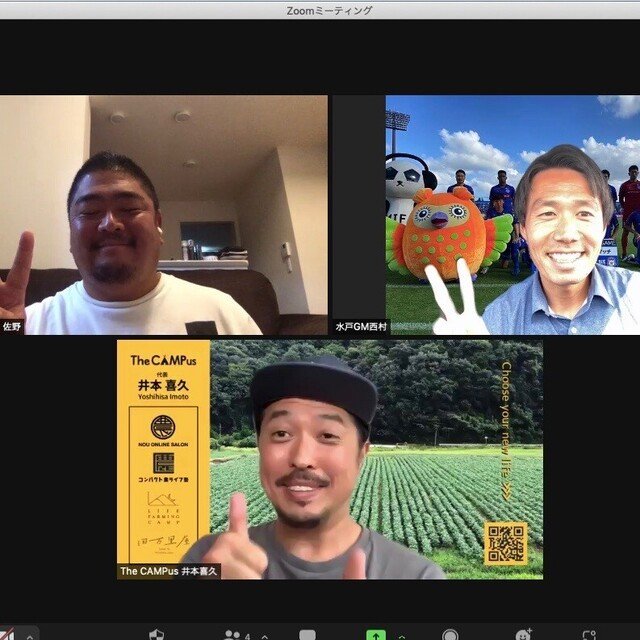
Task: Click the NOU ONLINE SALON logo
Action: pos(163,431)
